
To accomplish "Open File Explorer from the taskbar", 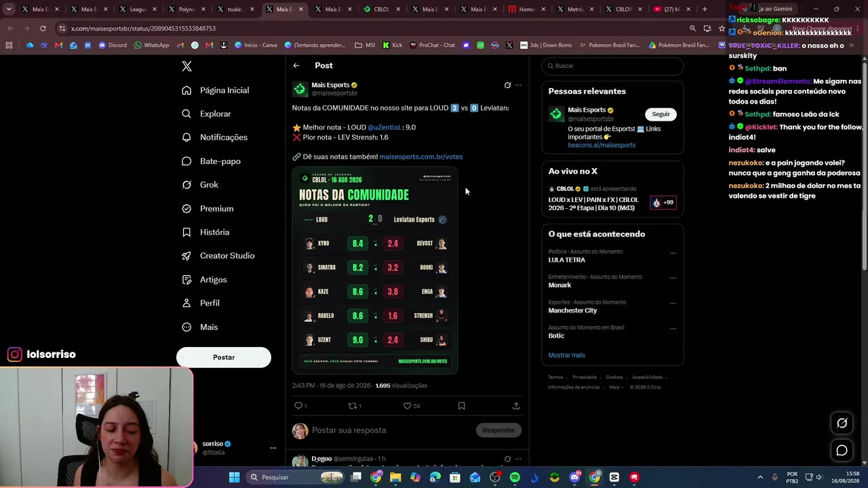I will pos(395,477).
